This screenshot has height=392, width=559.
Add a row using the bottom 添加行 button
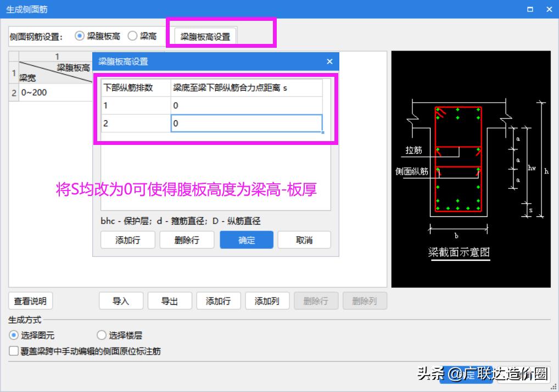(219, 300)
